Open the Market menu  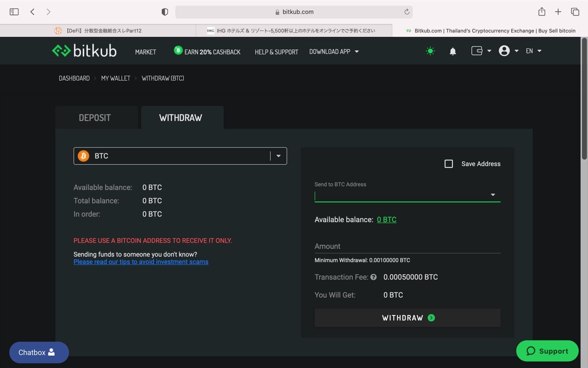click(146, 52)
